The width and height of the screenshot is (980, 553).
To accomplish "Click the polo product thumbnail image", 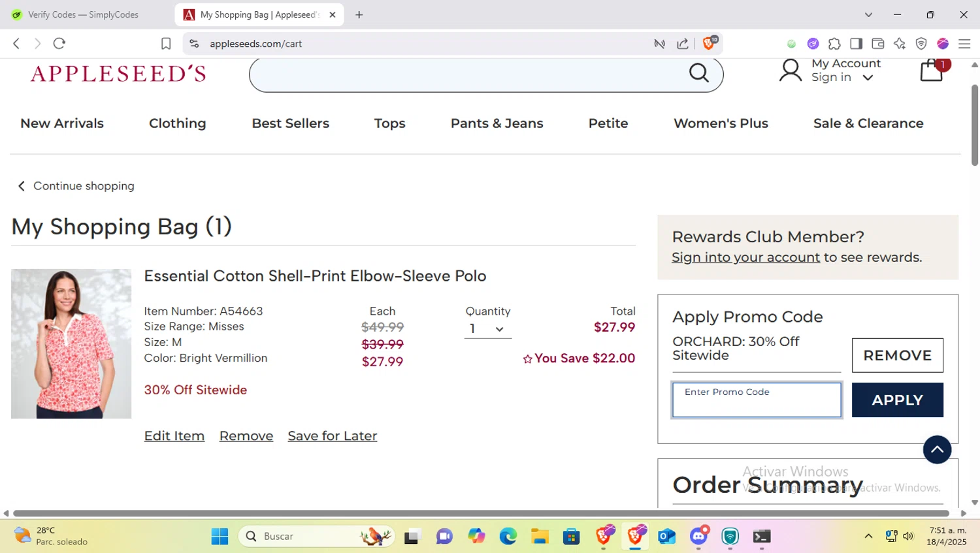I will pos(71,343).
